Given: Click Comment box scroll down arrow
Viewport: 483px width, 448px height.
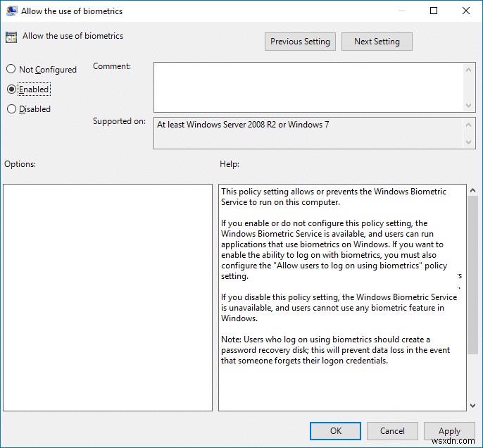Looking at the screenshot, I should click(468, 106).
